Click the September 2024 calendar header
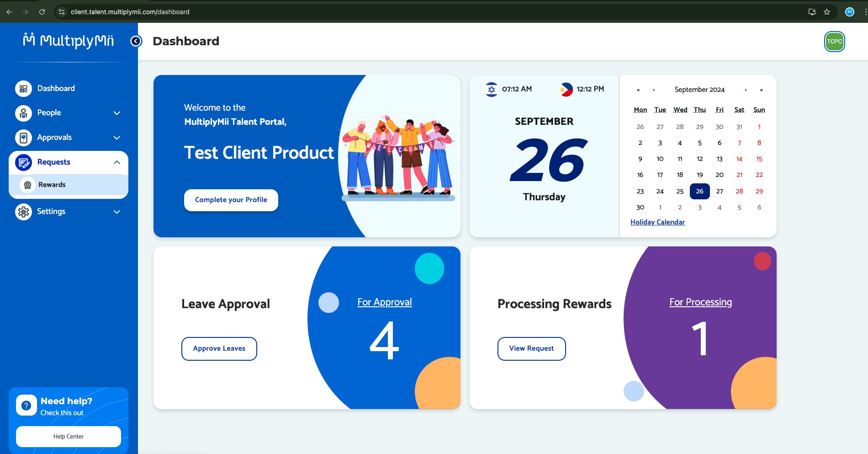 click(699, 90)
